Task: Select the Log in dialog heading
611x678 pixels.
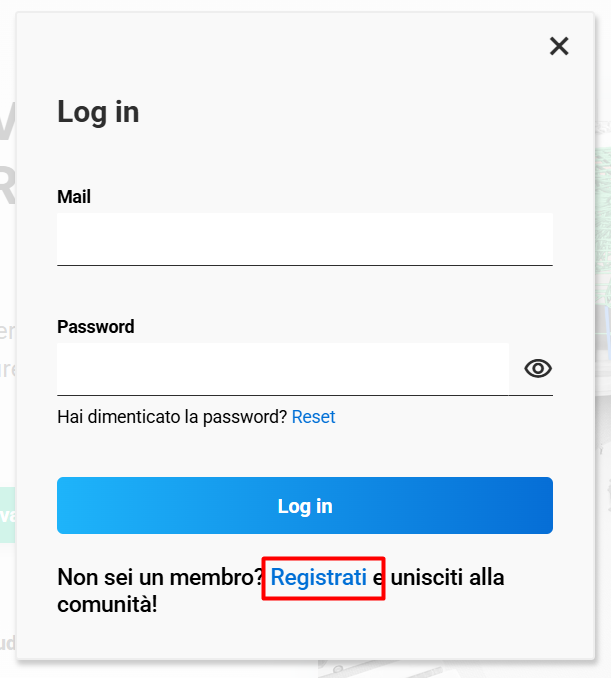Action: pyautogui.click(x=98, y=112)
